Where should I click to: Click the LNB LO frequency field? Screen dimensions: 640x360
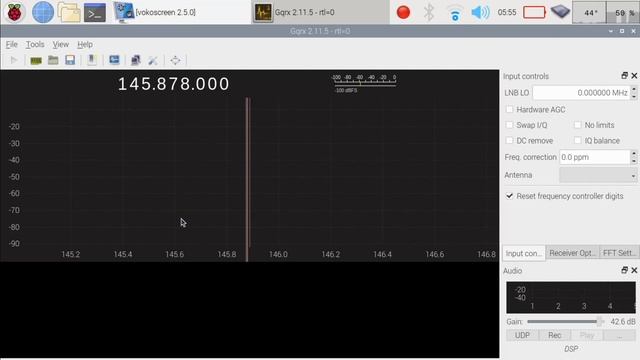[x=581, y=93]
